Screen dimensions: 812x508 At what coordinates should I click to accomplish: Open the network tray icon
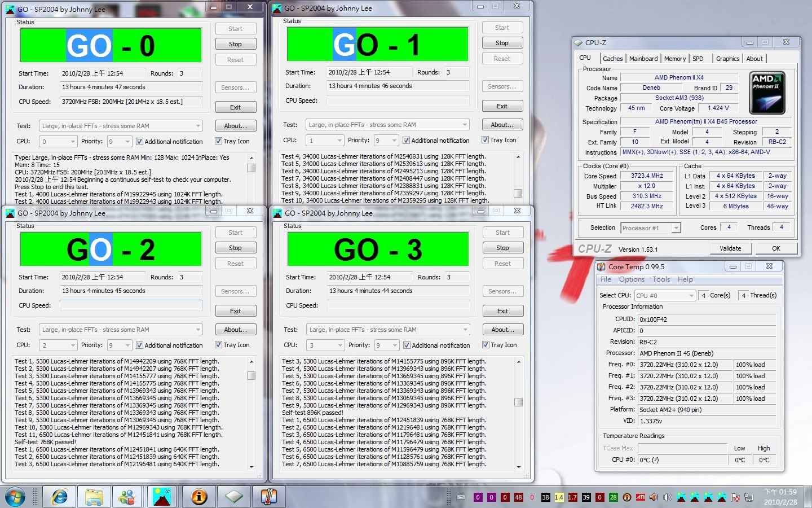pos(749,497)
